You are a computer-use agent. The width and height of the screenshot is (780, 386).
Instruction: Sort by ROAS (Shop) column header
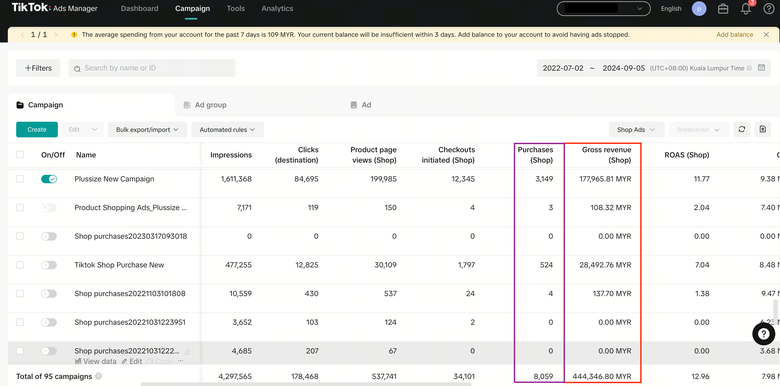tap(687, 155)
